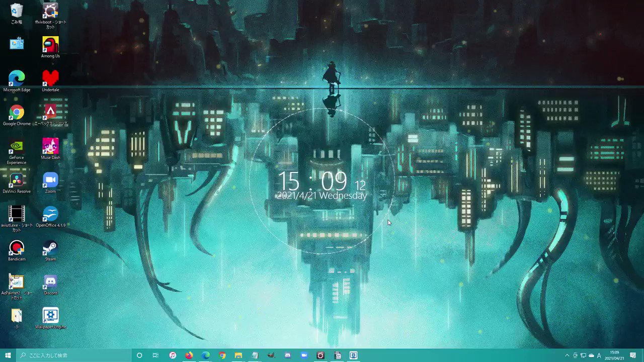The image size is (644, 362).
Task: Open Zoom from the taskbar
Action: coord(304,355)
